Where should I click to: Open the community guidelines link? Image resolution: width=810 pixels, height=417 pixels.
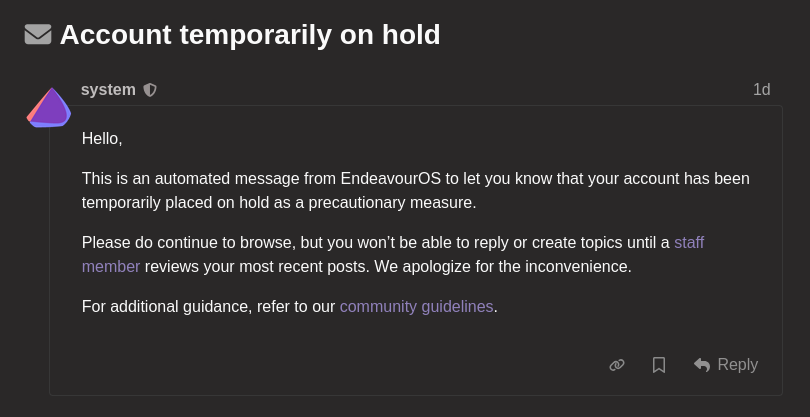[416, 306]
